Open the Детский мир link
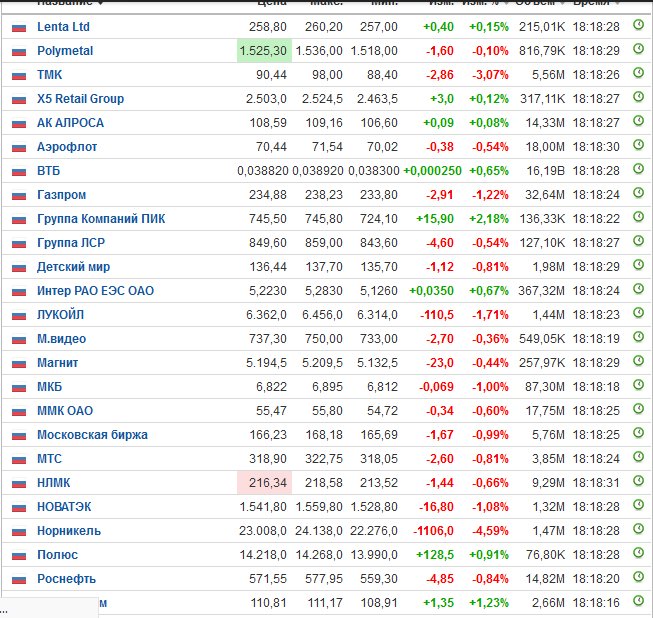The width and height of the screenshot is (653, 618). 73,267
